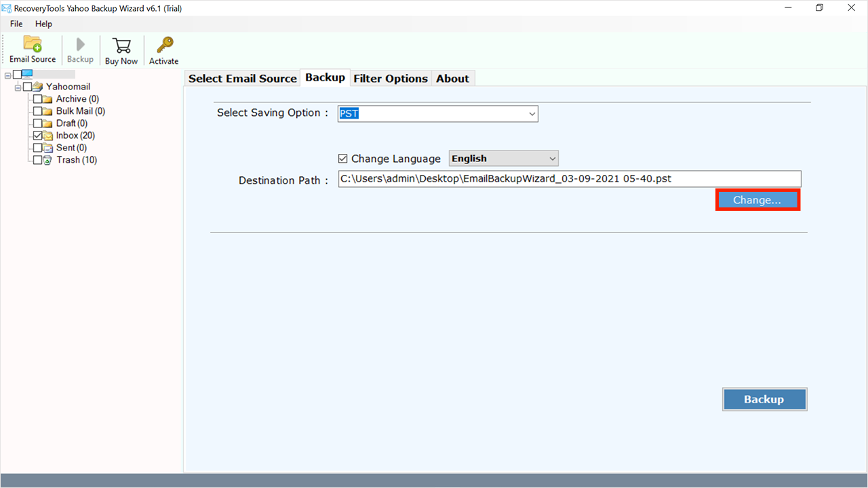Screen dimensions: 868x488
Task: Toggle the root node checkbox
Action: pos(18,75)
